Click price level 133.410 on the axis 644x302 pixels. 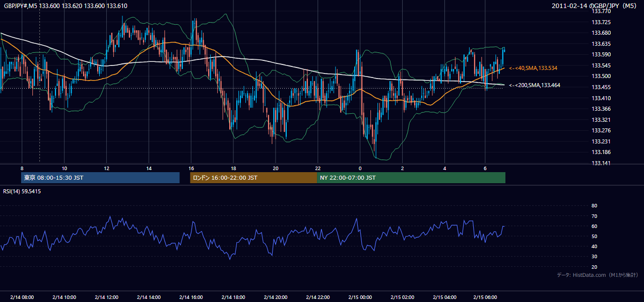coord(601,98)
